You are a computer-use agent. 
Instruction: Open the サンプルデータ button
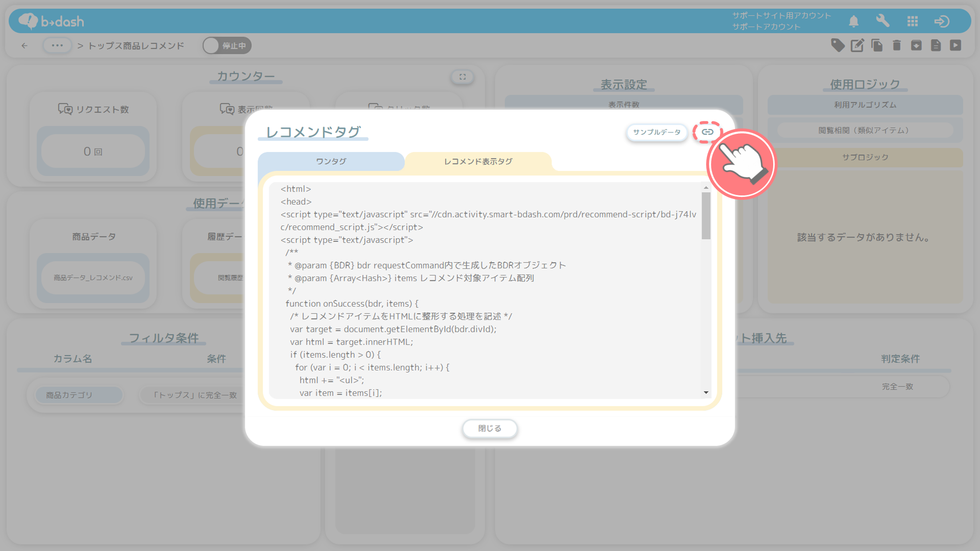click(x=657, y=132)
